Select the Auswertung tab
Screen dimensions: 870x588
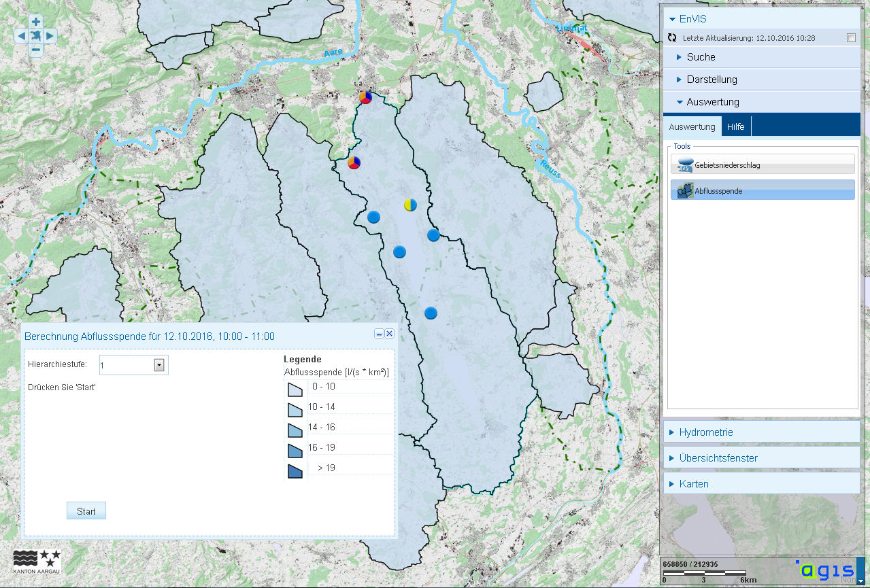692,126
